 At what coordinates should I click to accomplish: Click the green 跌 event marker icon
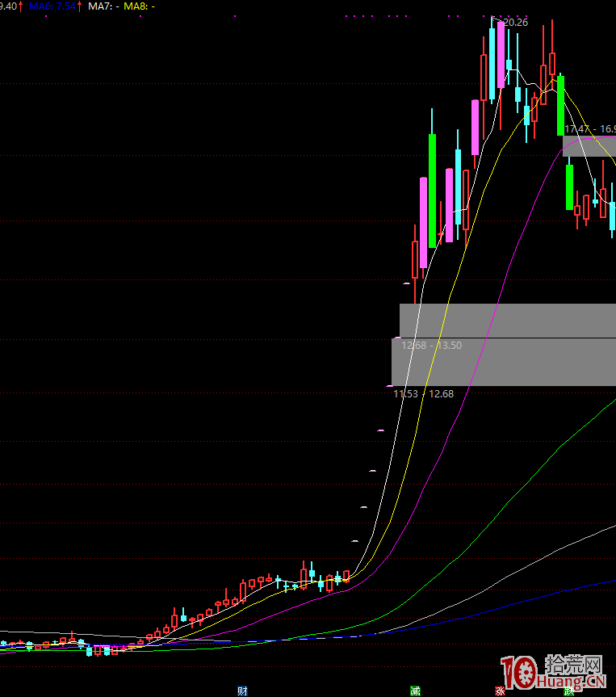[x=569, y=691]
